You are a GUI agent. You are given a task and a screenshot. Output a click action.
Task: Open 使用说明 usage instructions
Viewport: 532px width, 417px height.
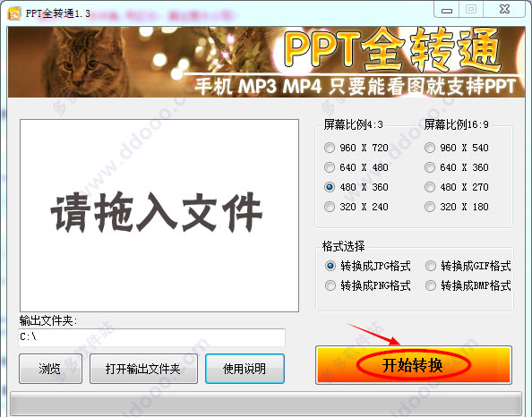click(x=245, y=369)
